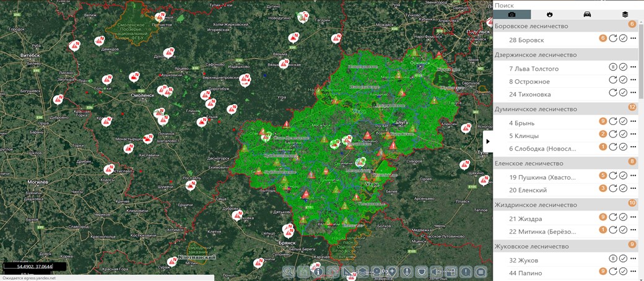Click the shield icon in bottom toolbar
The width and height of the screenshot is (644, 281).
pyautogui.click(x=421, y=271)
